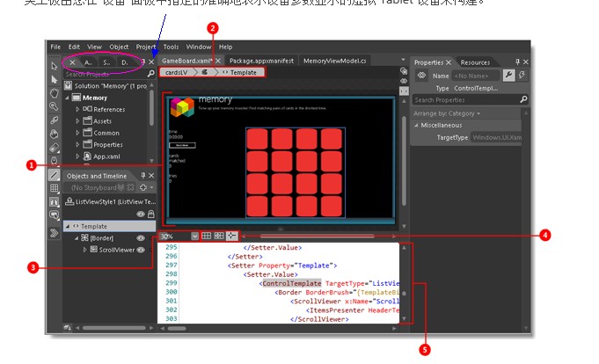Select the Zoom magnifier tool
Screen dimensions: 599x364
(x=54, y=106)
